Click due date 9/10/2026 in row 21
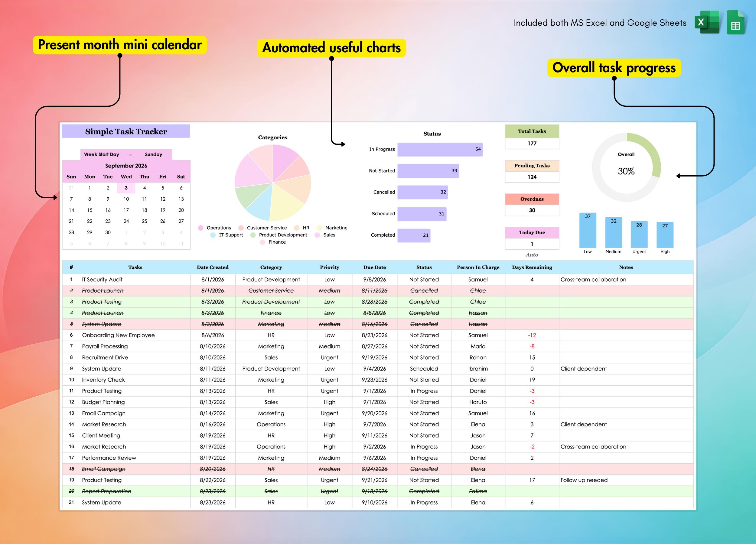Image resolution: width=756 pixels, height=544 pixels. pos(375,502)
